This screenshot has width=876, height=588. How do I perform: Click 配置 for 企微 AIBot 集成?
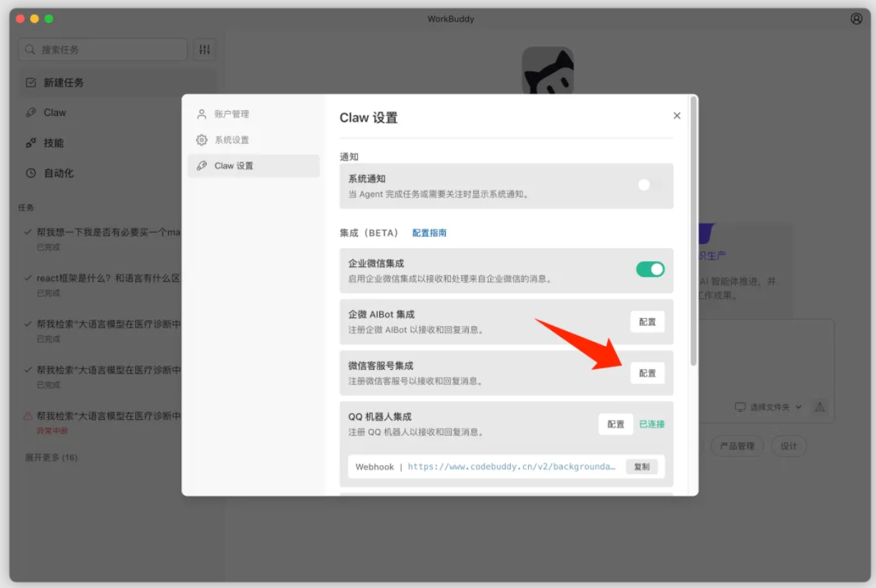[x=647, y=322]
